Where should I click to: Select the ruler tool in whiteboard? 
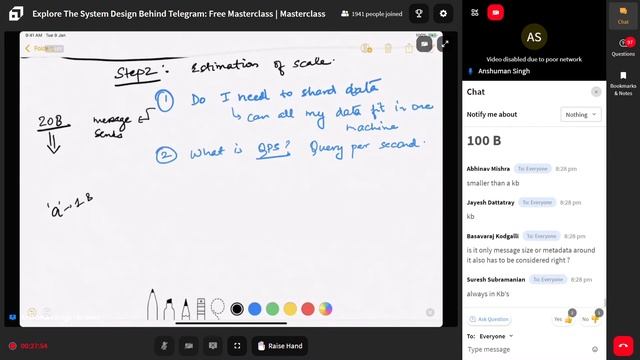click(x=201, y=309)
